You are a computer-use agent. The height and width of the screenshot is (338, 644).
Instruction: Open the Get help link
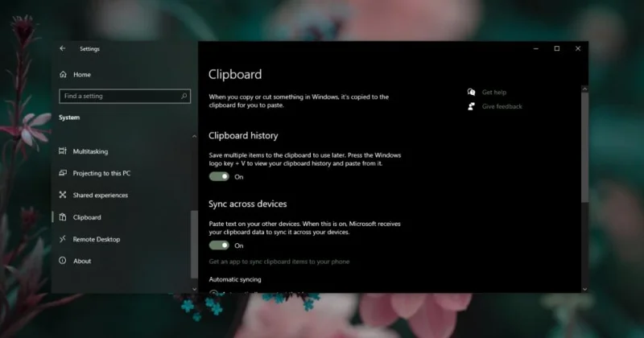[x=494, y=93]
